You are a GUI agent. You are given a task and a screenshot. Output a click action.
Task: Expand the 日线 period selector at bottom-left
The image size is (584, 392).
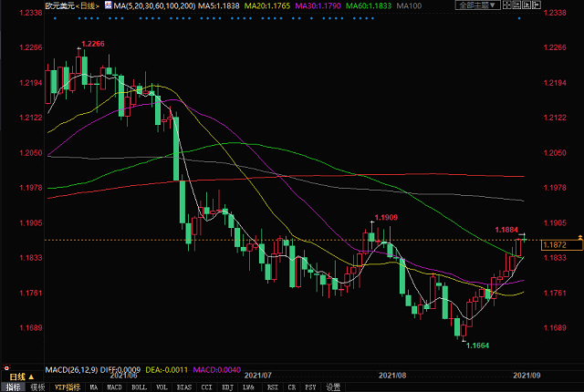[x=16, y=376]
